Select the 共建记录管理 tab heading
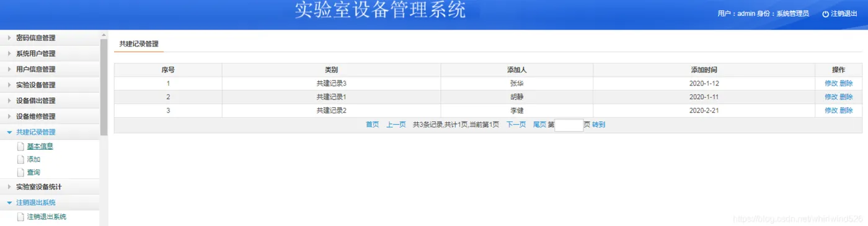Image resolution: width=868 pixels, height=226 pixels. tap(139, 44)
